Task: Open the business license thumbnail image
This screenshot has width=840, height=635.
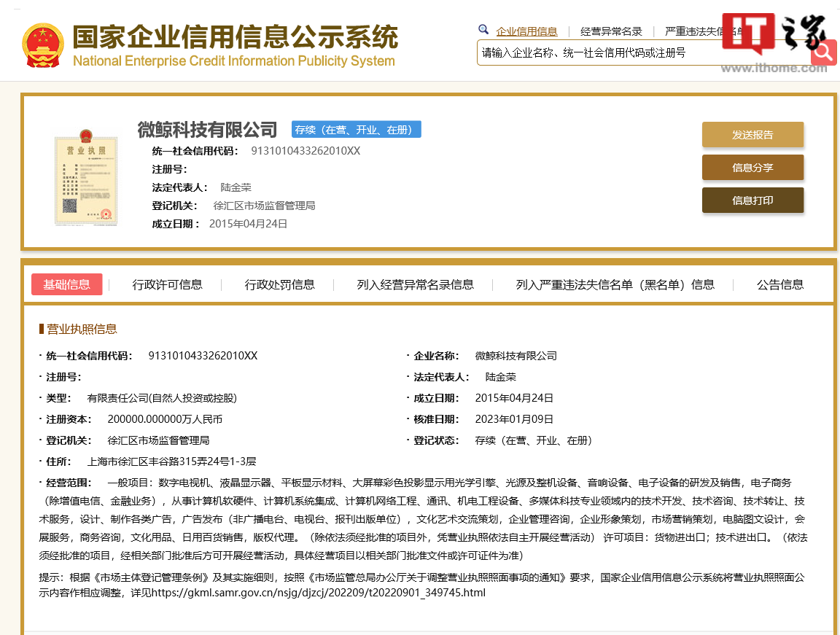Action: pos(86,178)
